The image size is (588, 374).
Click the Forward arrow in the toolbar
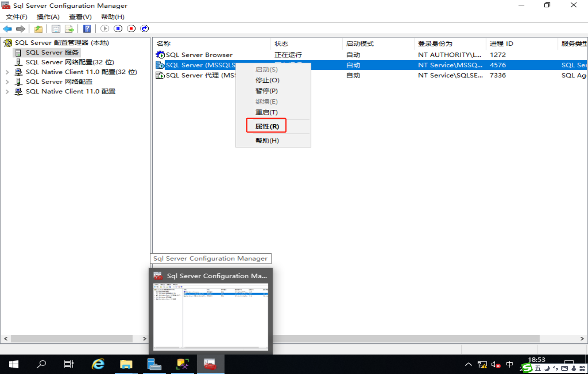click(21, 29)
